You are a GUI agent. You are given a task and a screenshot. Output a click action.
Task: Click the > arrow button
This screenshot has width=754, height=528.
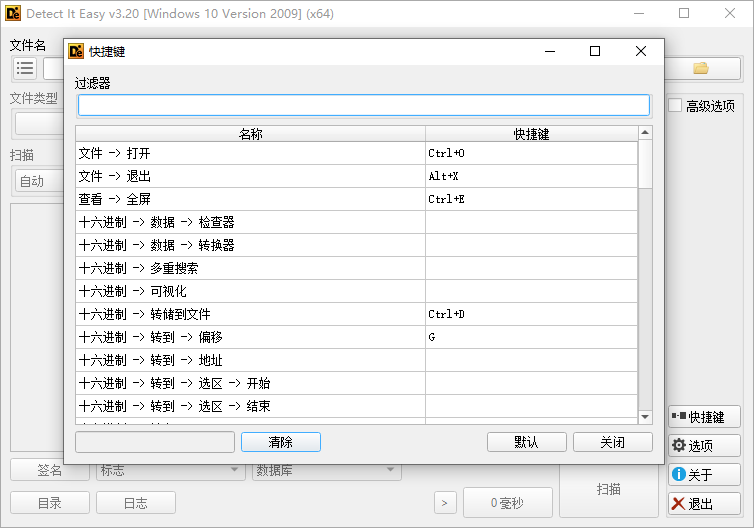tap(445, 503)
